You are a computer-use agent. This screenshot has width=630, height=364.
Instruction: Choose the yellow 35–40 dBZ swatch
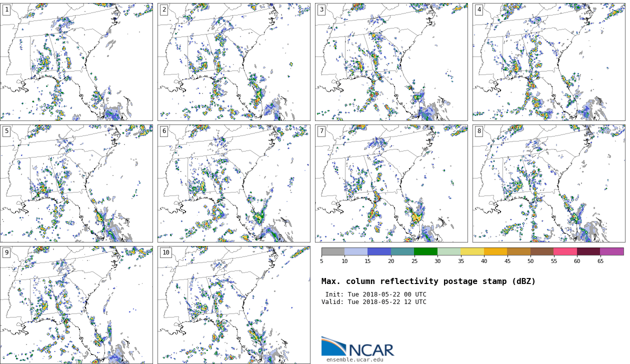coord(472,252)
